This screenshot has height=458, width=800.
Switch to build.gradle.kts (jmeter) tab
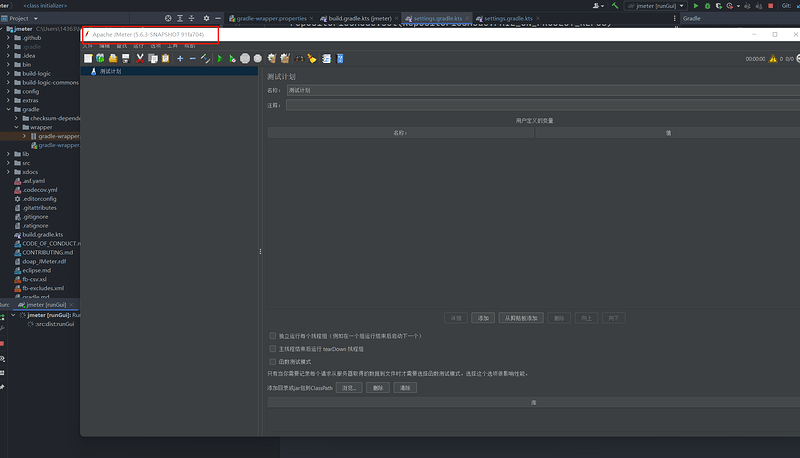click(x=359, y=18)
